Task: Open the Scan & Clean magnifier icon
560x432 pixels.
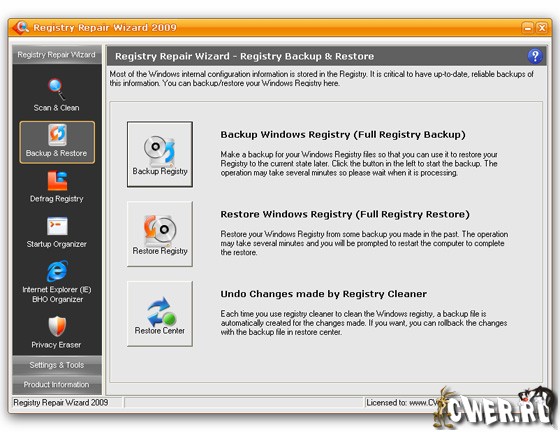Action: click(56, 89)
